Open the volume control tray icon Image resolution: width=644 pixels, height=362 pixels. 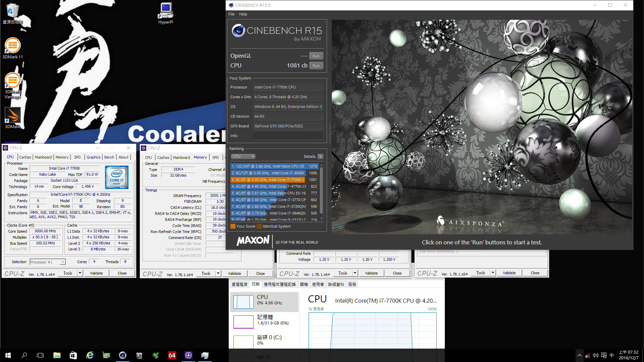coord(595,355)
